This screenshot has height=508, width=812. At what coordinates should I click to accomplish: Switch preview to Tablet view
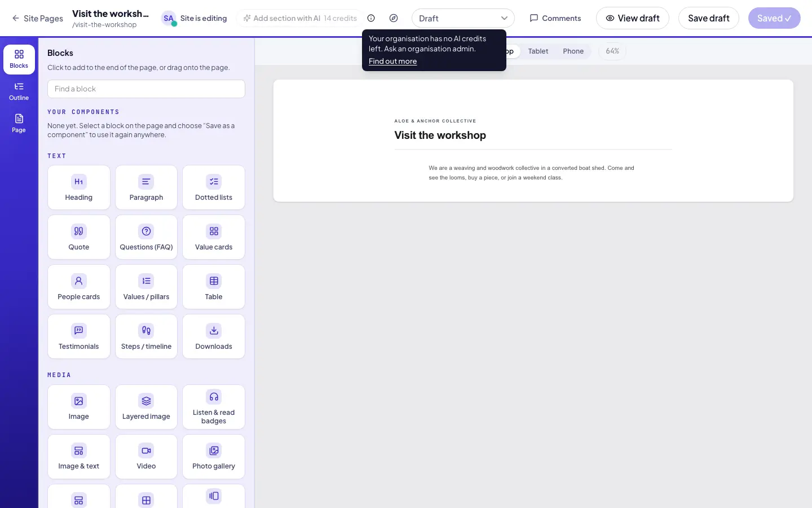click(538, 51)
